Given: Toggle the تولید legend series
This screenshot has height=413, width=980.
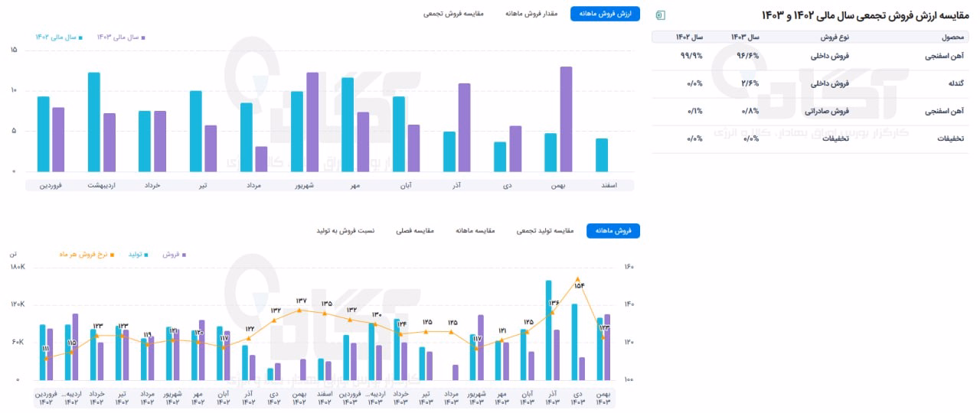Looking at the screenshot, I should pyautogui.click(x=139, y=254).
